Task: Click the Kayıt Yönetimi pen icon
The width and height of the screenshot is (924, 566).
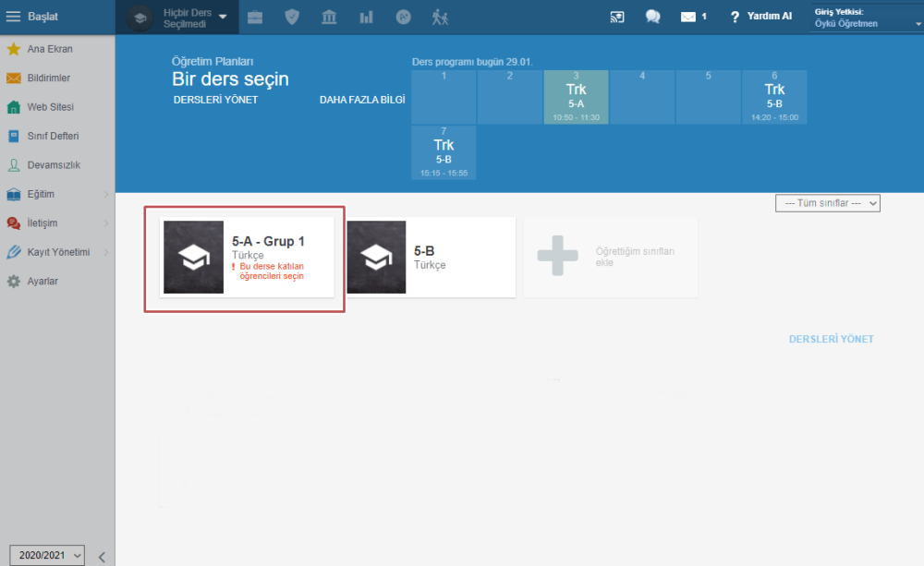Action: coord(14,252)
